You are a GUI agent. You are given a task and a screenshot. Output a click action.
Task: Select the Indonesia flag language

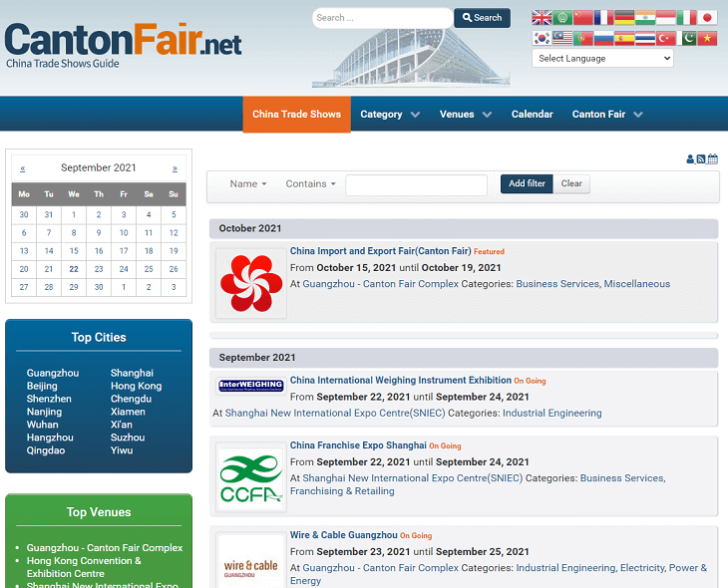pyautogui.click(x=666, y=18)
